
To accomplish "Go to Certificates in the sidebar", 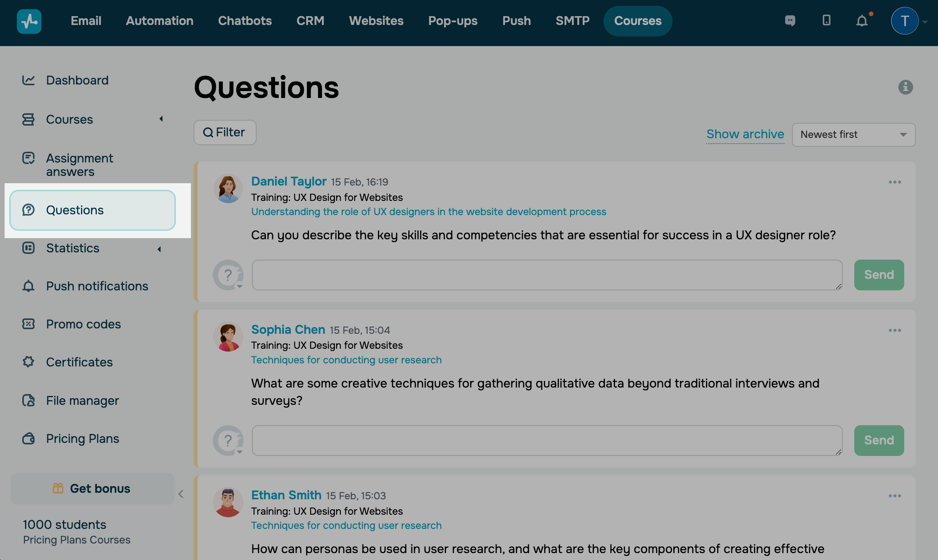I will [x=79, y=362].
